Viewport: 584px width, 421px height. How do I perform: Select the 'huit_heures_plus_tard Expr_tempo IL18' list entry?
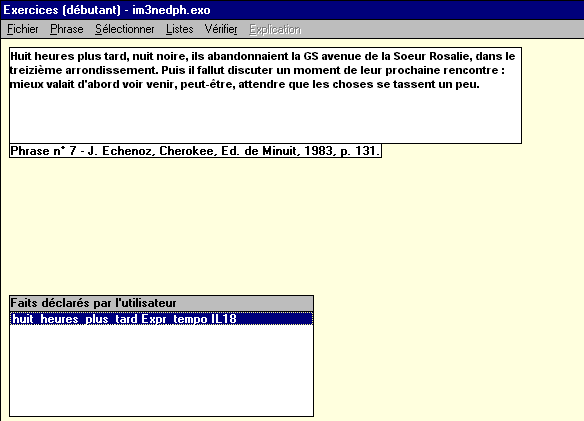(x=161, y=319)
